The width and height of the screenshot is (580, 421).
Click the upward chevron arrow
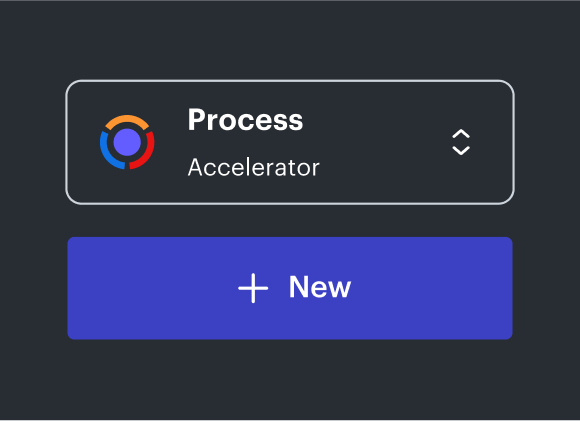pos(461,134)
